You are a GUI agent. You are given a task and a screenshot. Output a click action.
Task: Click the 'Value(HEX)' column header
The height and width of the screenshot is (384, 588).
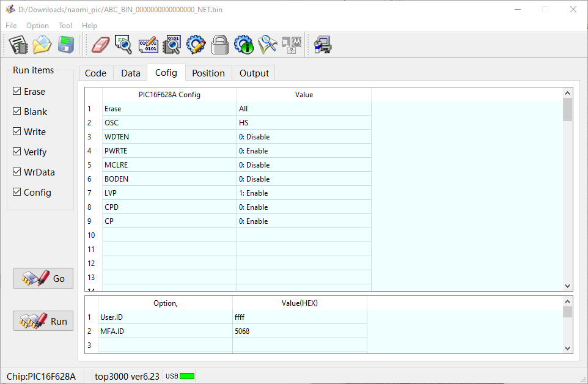tap(300, 303)
